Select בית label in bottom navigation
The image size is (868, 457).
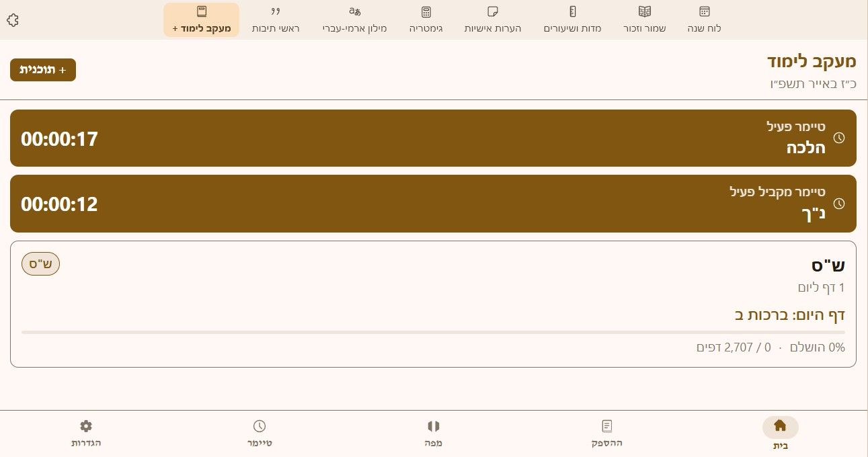pos(781,445)
